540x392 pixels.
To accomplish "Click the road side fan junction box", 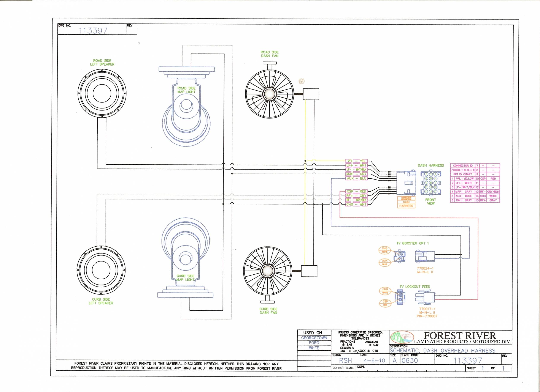I will click(311, 94).
